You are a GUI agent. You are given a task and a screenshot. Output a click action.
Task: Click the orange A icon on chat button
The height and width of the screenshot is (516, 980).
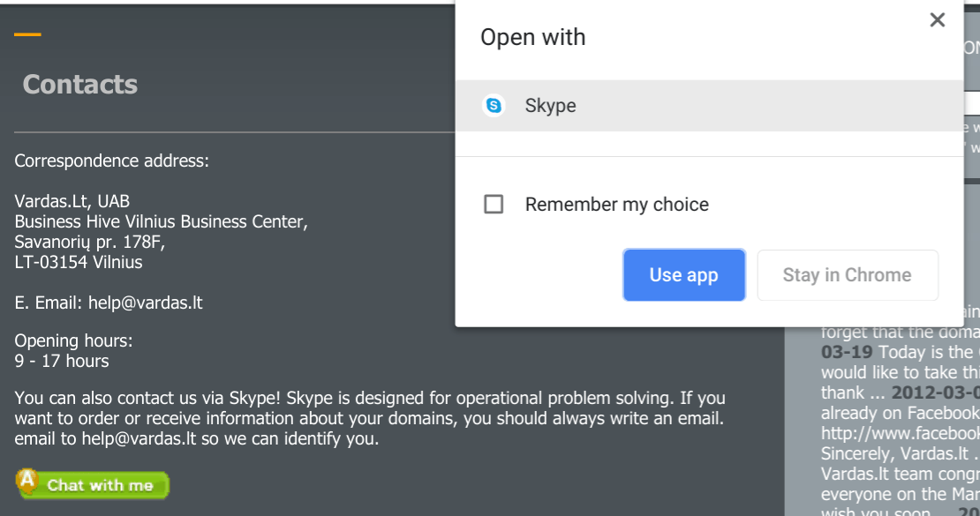(x=26, y=481)
